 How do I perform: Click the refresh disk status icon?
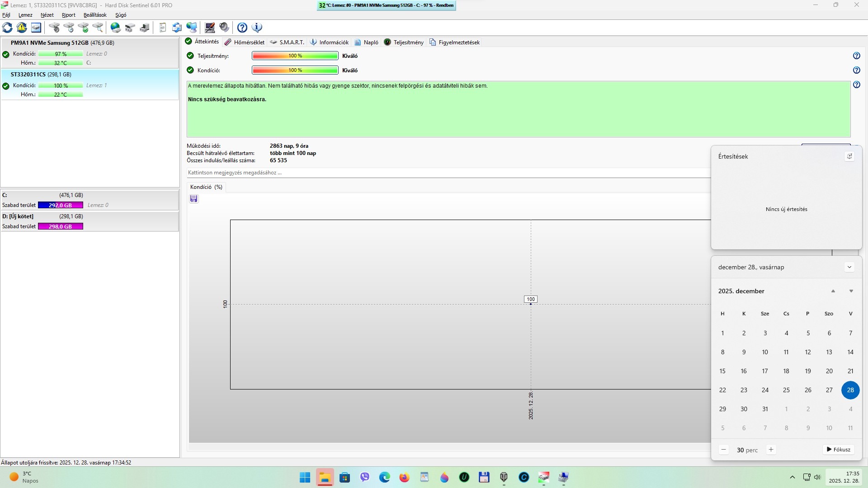(7, 28)
